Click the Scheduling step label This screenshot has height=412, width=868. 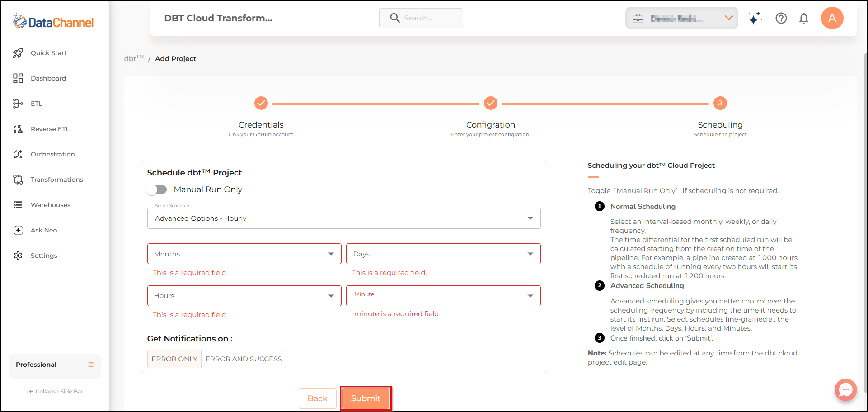coord(720,125)
